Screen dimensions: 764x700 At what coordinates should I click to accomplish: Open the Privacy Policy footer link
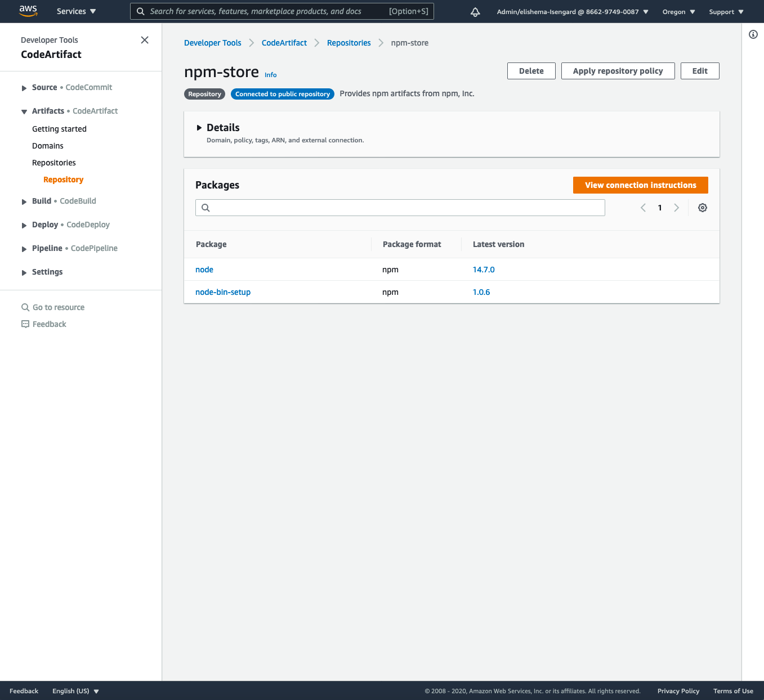(x=678, y=691)
